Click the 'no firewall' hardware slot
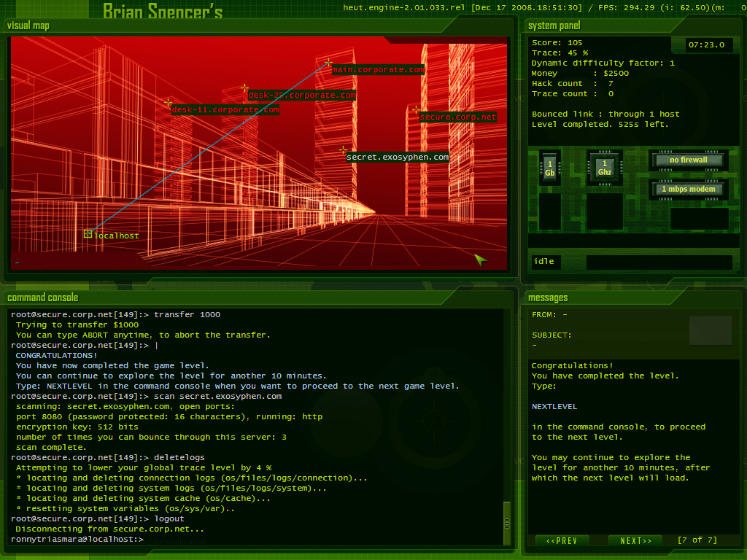This screenshot has height=560, width=747. [689, 160]
